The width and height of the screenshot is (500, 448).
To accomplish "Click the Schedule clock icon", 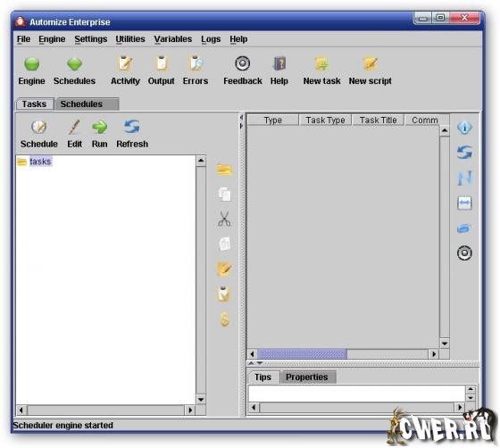I will coord(39,127).
